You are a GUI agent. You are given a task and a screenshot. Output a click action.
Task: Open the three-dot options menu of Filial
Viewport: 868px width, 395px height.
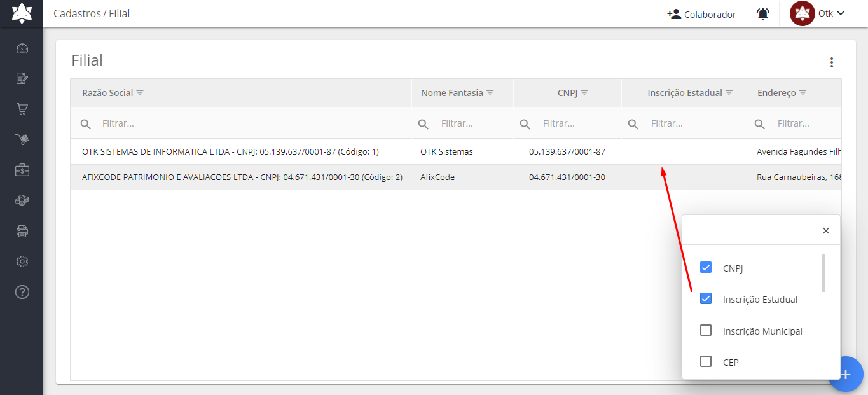pyautogui.click(x=831, y=62)
